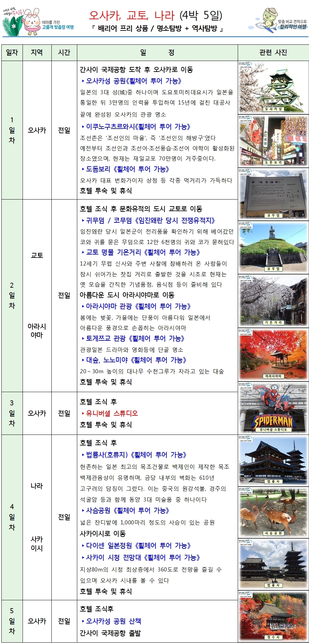Click the '사카이시' region cell
The width and height of the screenshot is (309, 644).
[37, 544]
